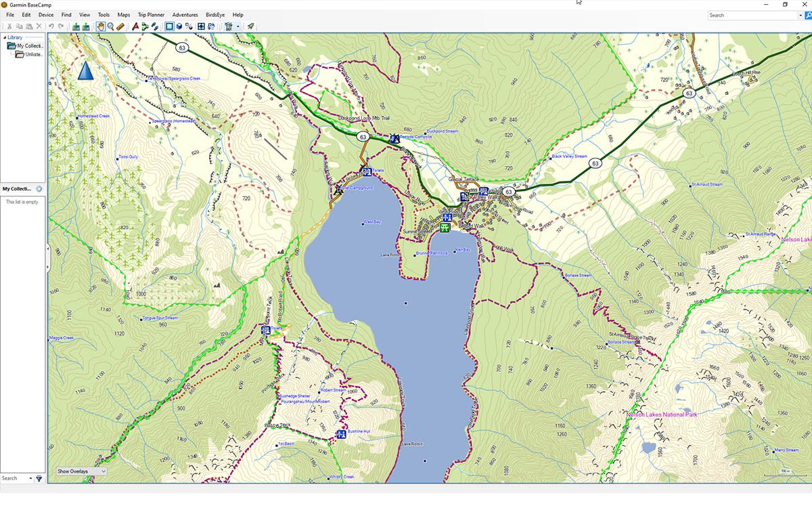Select the New Track footprints tool

pos(155,26)
